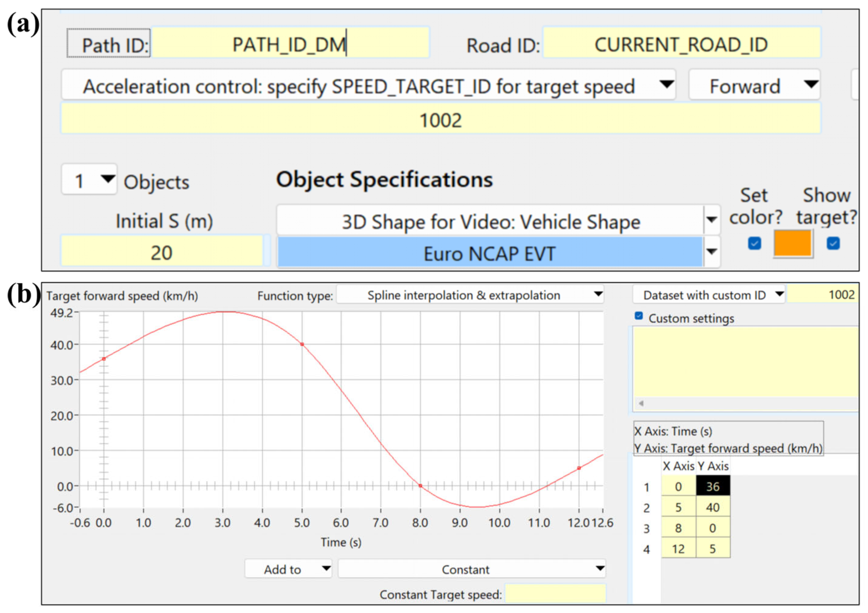The width and height of the screenshot is (868, 613).
Task: Click the Path ID label button
Action: click(109, 44)
